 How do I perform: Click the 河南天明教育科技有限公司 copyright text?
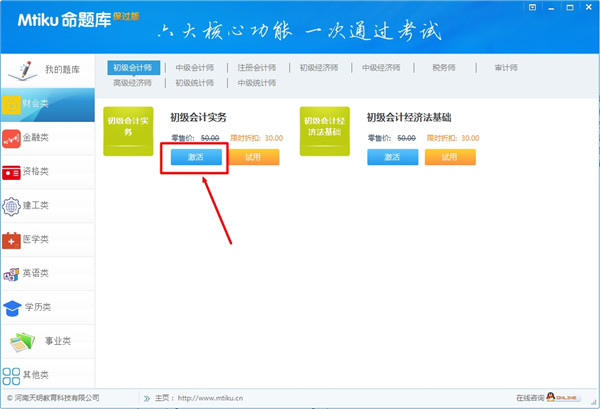(x=54, y=398)
